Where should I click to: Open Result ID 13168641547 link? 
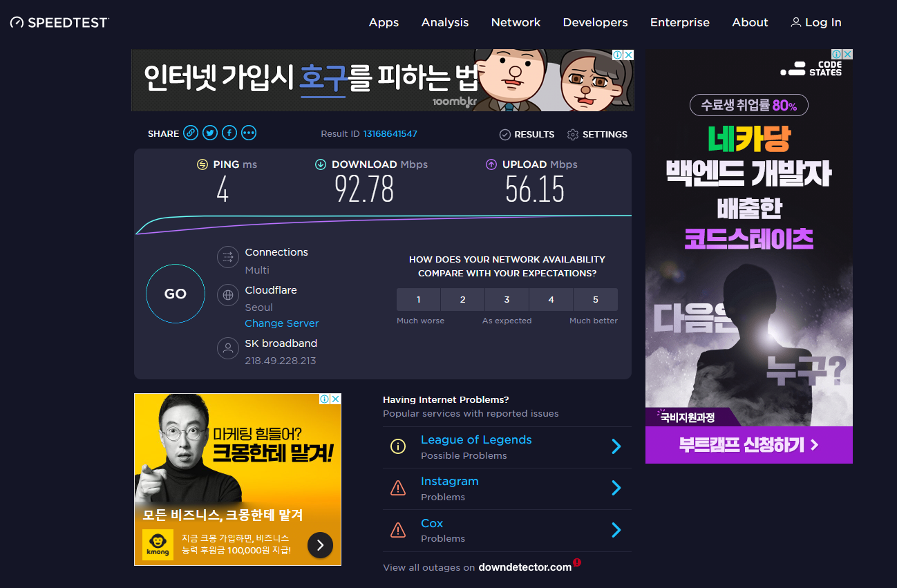(x=390, y=134)
